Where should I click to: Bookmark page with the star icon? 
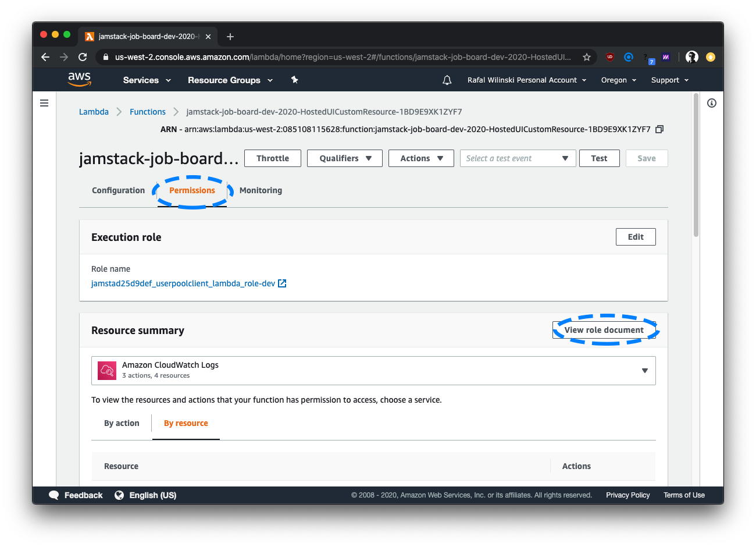tap(587, 57)
